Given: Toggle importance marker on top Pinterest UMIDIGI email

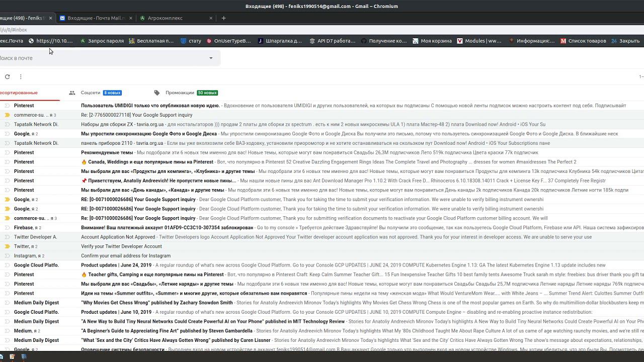Looking at the screenshot, I should coord(7,106).
